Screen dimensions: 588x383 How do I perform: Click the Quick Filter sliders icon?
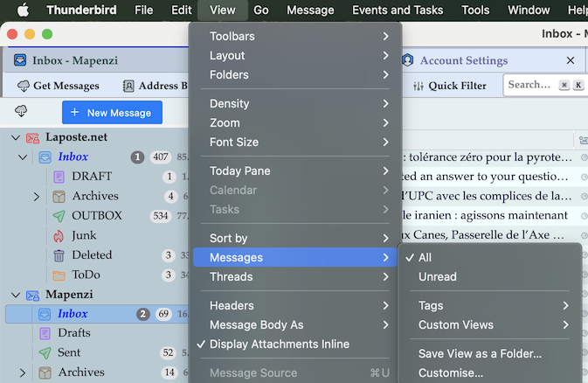419,86
